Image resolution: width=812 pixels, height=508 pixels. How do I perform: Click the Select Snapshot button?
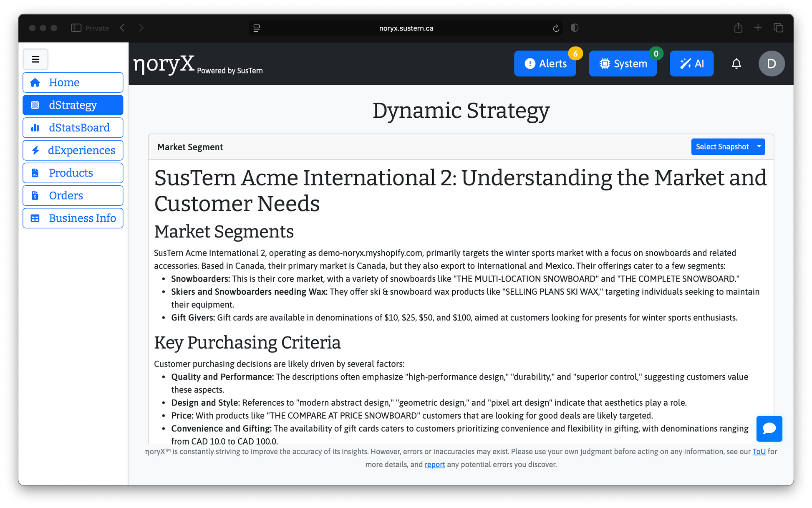pos(722,147)
